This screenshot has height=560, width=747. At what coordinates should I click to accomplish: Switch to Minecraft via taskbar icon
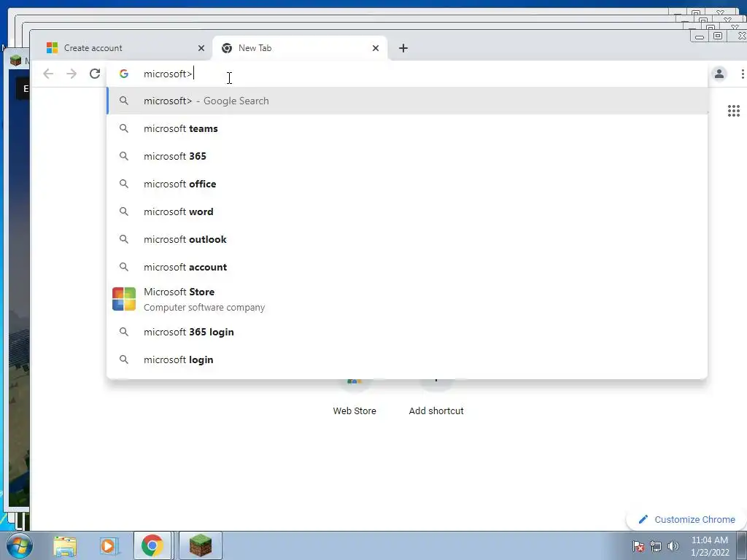pyautogui.click(x=201, y=546)
